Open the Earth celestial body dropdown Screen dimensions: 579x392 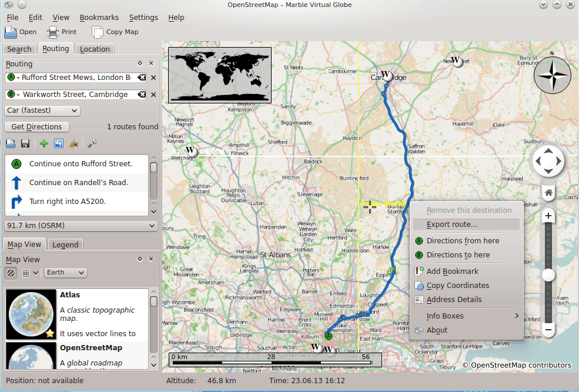tap(66, 273)
